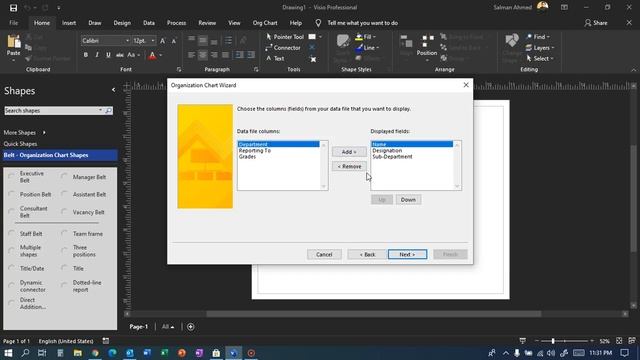The image size is (640, 360).
Task: Open File Explorer from taskbar
Action: [78, 353]
